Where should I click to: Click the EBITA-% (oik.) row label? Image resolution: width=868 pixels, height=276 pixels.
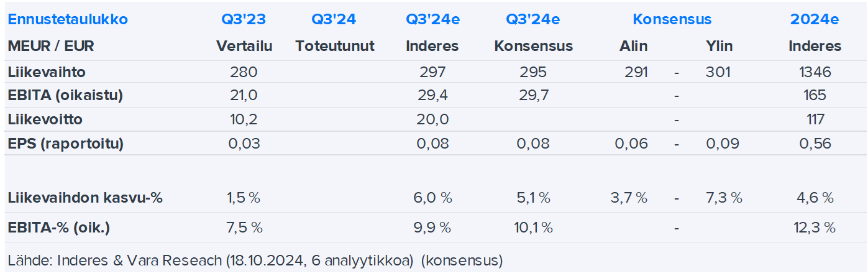pyautogui.click(x=59, y=228)
